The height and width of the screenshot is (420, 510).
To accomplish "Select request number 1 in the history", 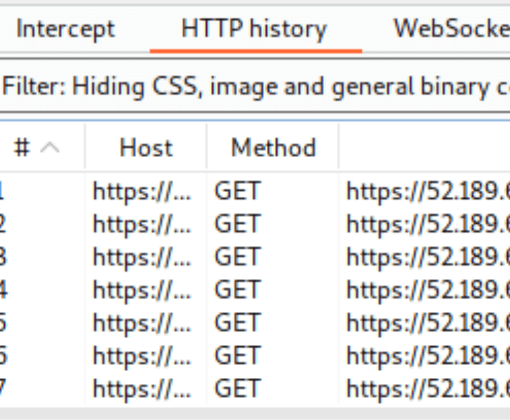I will point(2,191).
